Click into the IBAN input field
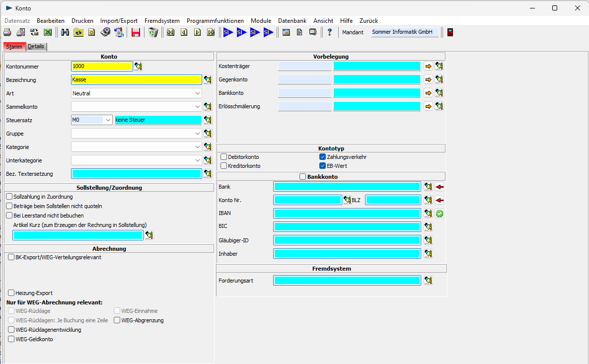 [x=347, y=214]
